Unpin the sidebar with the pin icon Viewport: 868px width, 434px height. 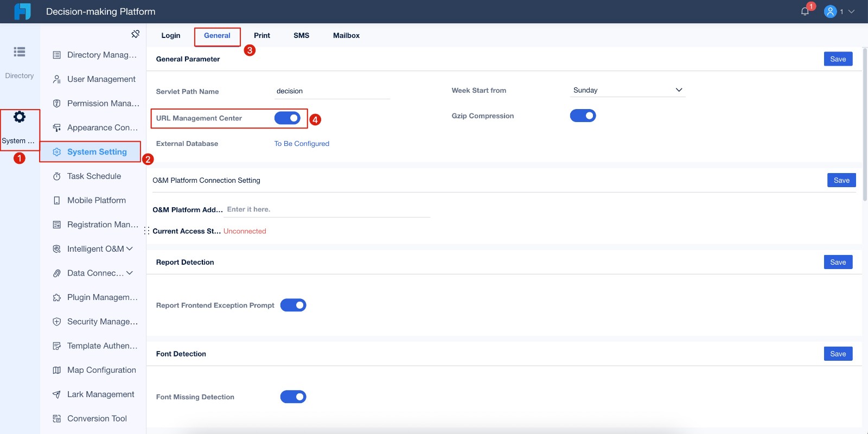[x=136, y=34]
